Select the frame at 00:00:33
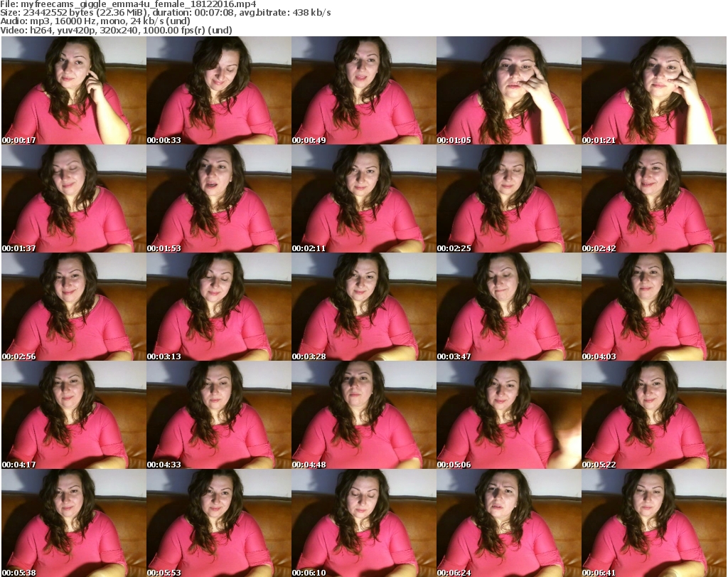728x577 pixels. pos(218,90)
